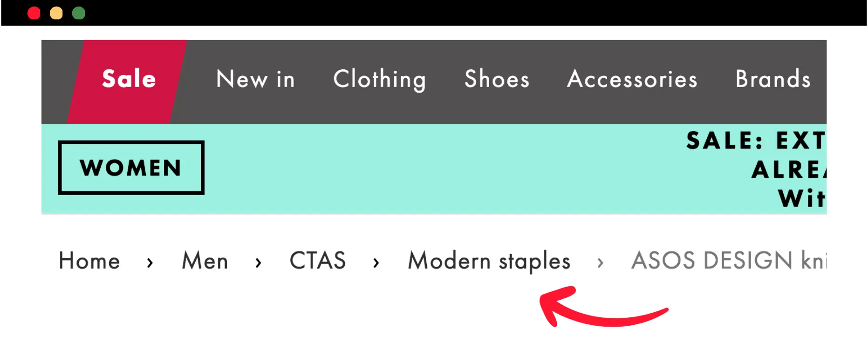Open the Clothing menu
868x349 pixels.
point(380,79)
